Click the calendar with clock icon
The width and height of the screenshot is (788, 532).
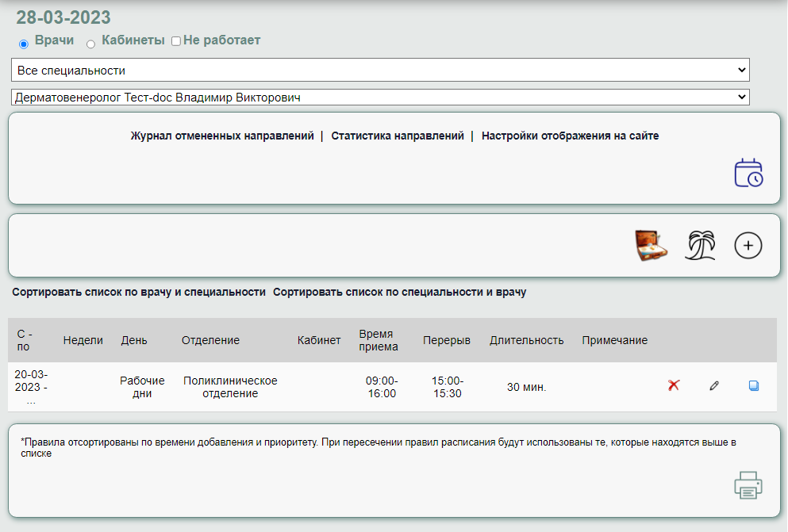tap(748, 173)
